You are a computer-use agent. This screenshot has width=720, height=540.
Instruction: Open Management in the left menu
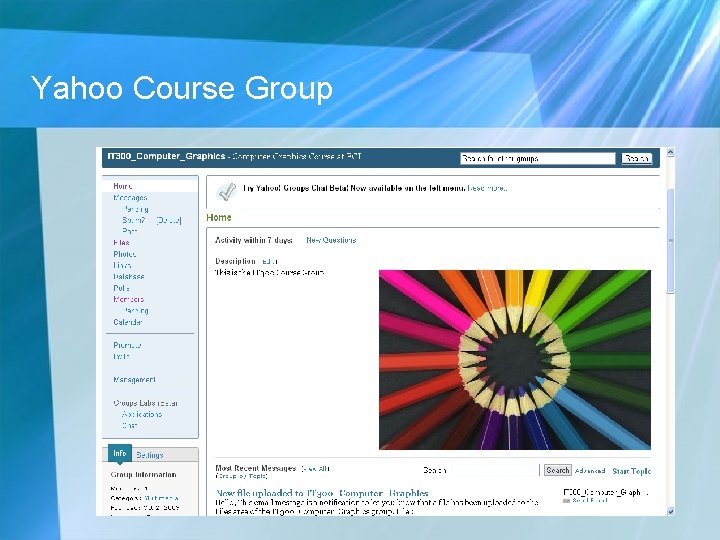134,380
